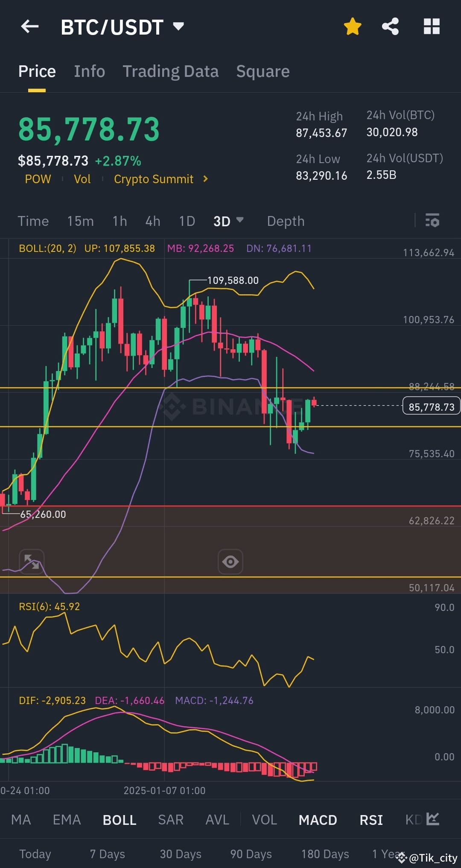Toggle the favorite star icon
The width and height of the screenshot is (461, 868).
(x=353, y=26)
